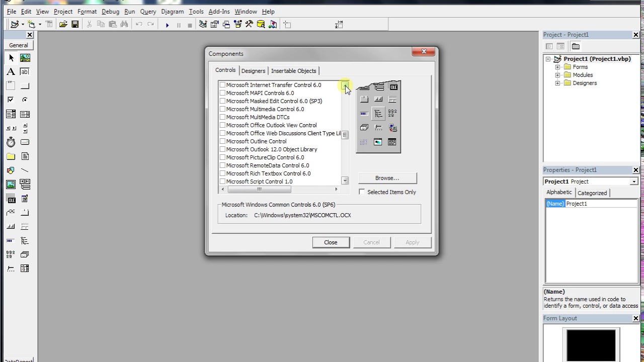This screenshot has width=644, height=362.
Task: Click the components list vertical scrollbar thumb
Action: (345, 135)
